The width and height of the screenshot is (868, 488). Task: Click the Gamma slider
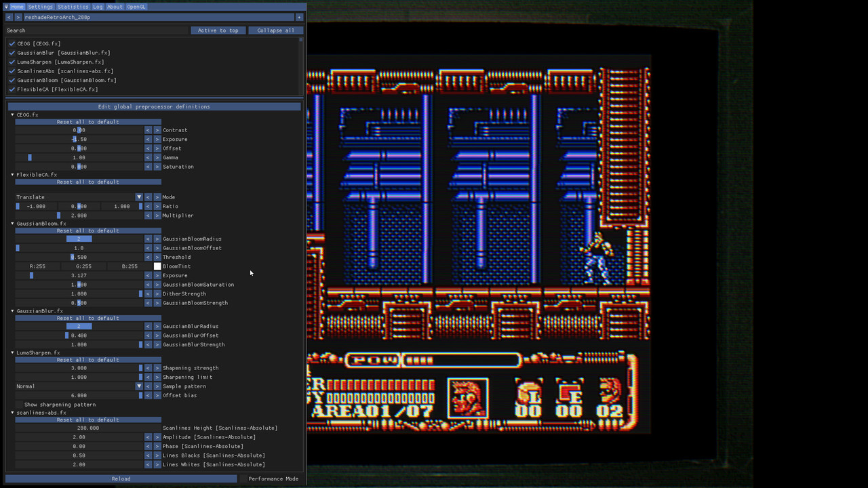(x=79, y=158)
